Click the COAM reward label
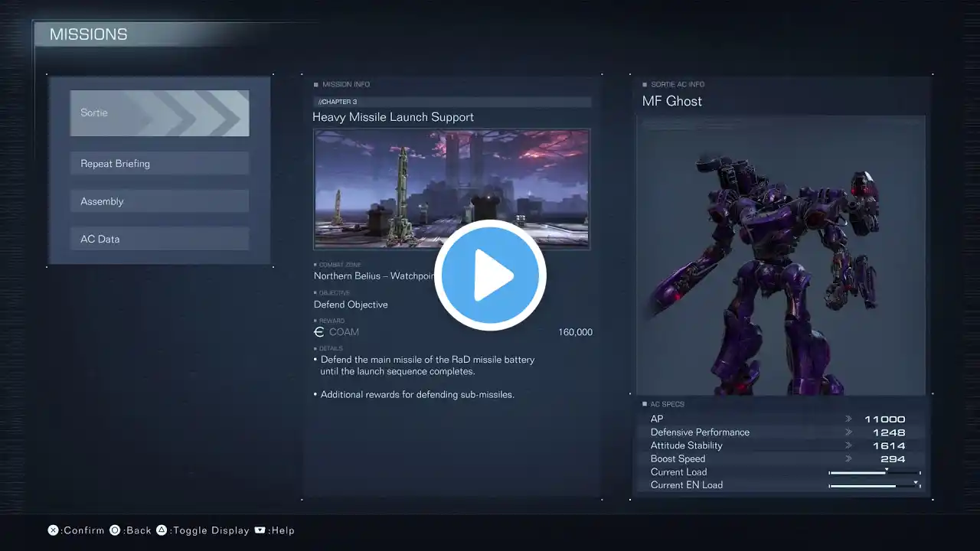 344,332
